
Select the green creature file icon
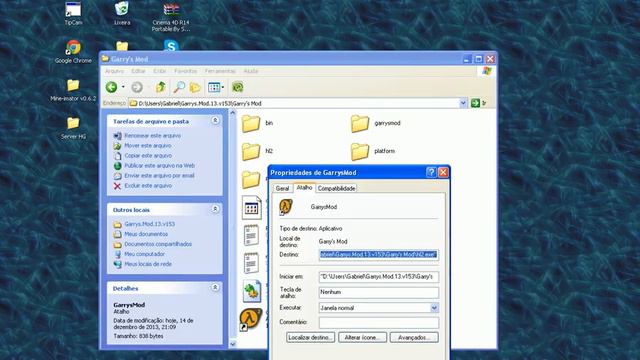[252, 291]
